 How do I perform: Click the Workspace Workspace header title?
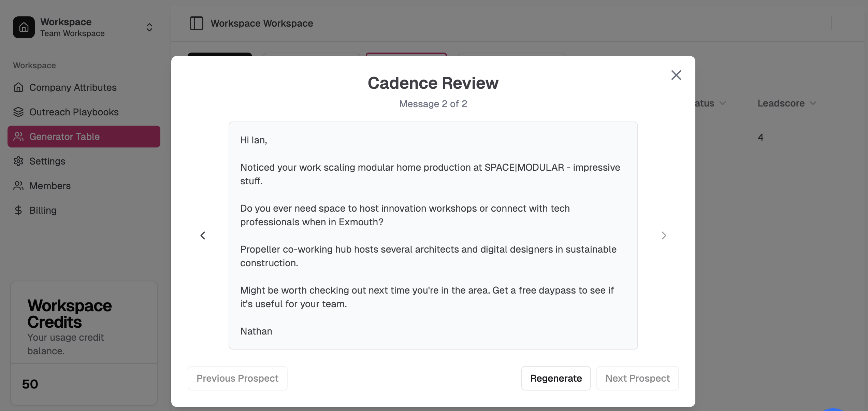point(262,23)
